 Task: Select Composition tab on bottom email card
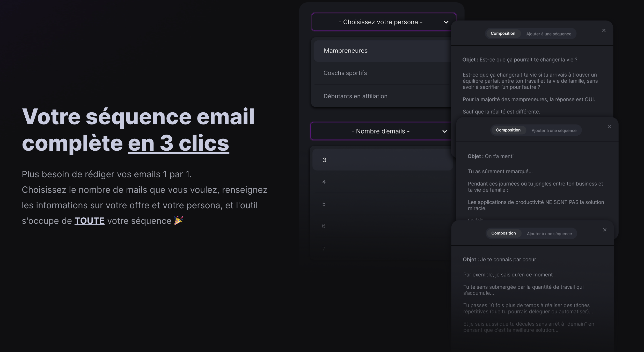(503, 233)
